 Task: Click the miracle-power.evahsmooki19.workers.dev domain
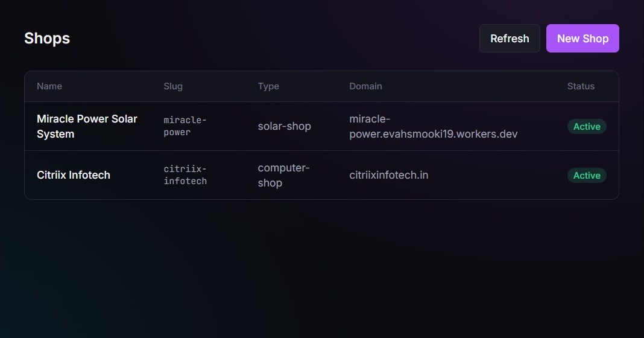(x=434, y=126)
